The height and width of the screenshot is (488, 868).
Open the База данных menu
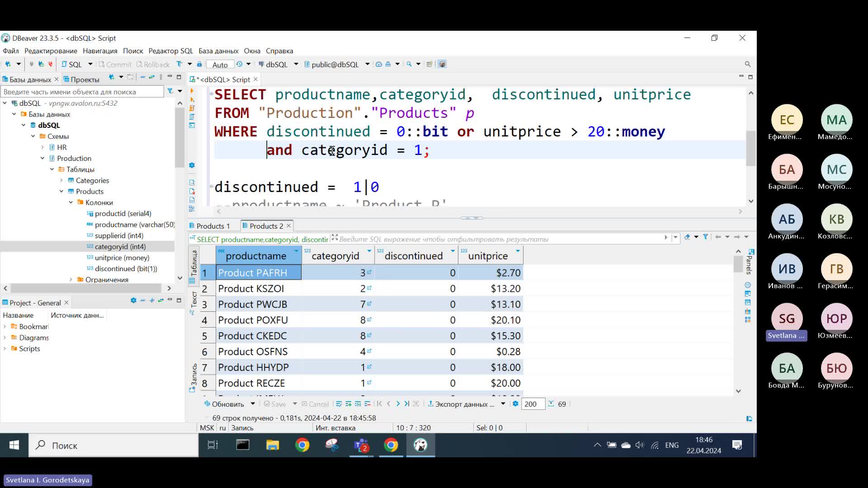coord(218,51)
